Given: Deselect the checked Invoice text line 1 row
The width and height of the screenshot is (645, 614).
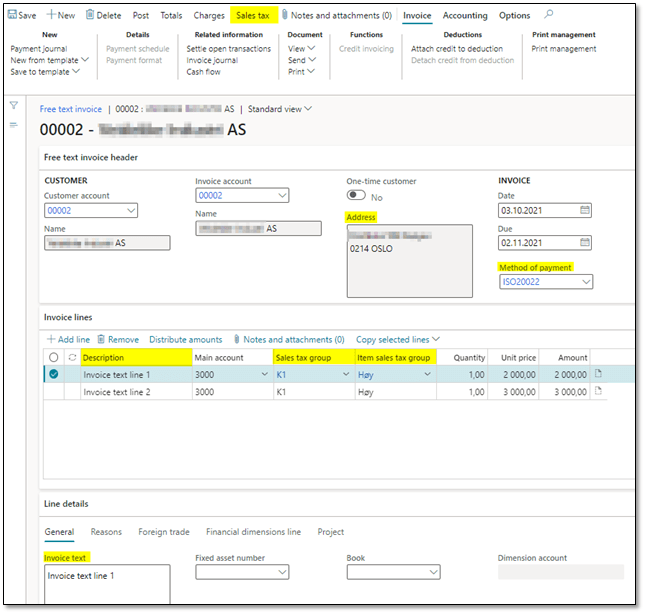Looking at the screenshot, I should click(x=54, y=375).
